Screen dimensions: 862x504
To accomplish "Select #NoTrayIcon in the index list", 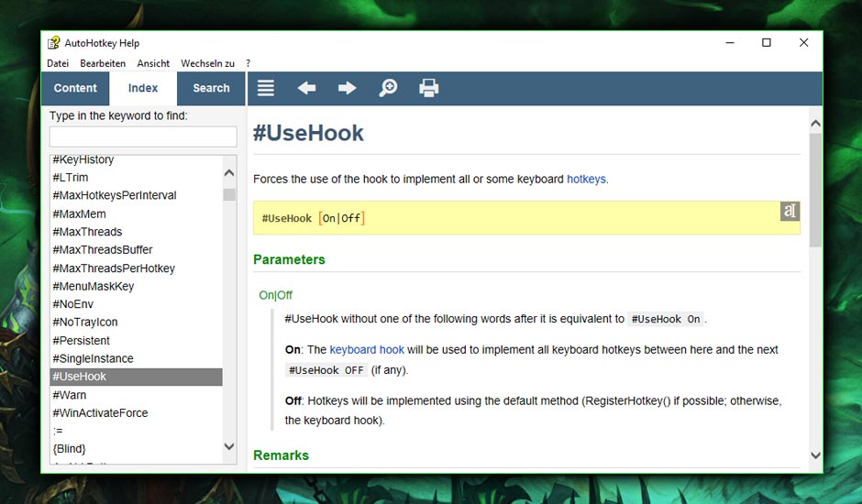I will coord(85,323).
